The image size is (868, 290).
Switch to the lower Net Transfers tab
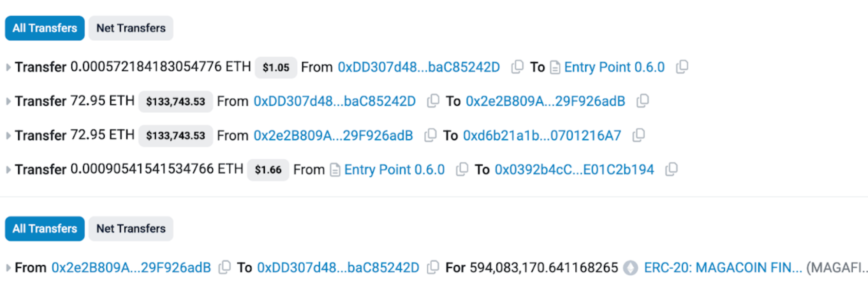pyautogui.click(x=131, y=229)
